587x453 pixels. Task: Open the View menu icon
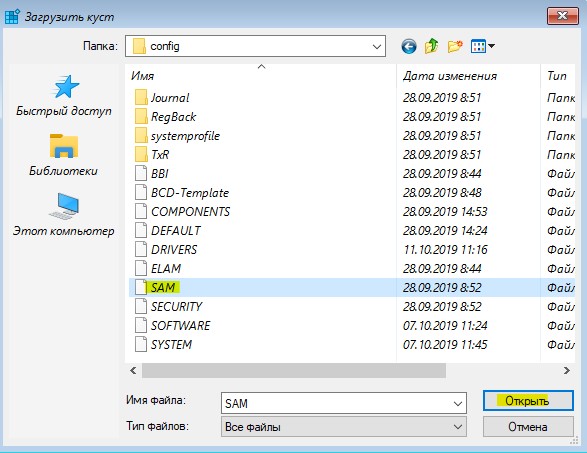click(x=483, y=46)
